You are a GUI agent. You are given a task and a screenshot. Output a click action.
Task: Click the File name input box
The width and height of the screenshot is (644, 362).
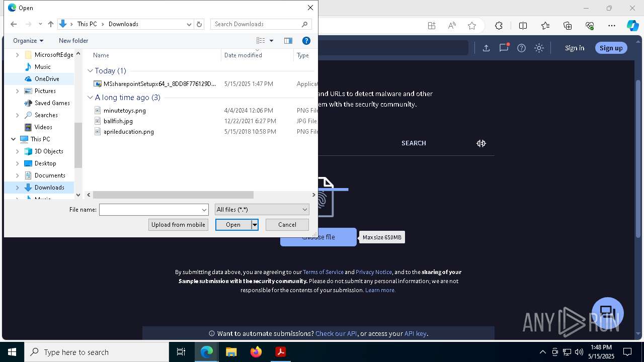[x=154, y=210]
